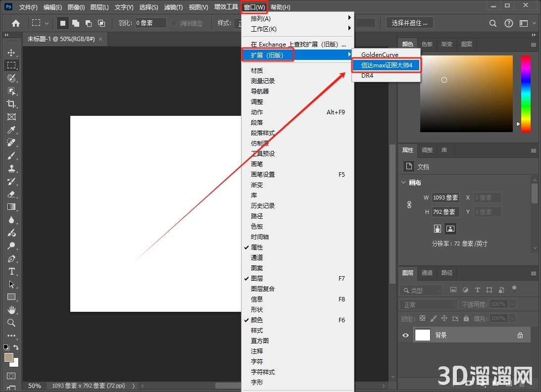Screen dimensions: 541x392
Task: Uncheck 属性 in the Window menu
Action: coord(257,247)
